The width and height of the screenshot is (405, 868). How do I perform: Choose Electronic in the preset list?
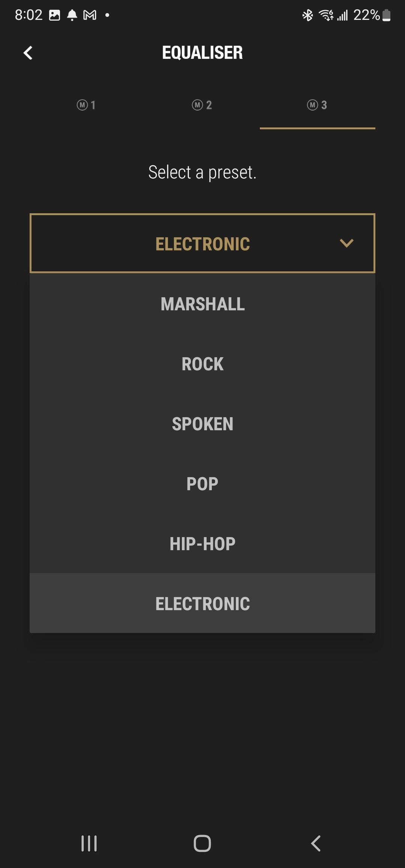click(x=202, y=603)
